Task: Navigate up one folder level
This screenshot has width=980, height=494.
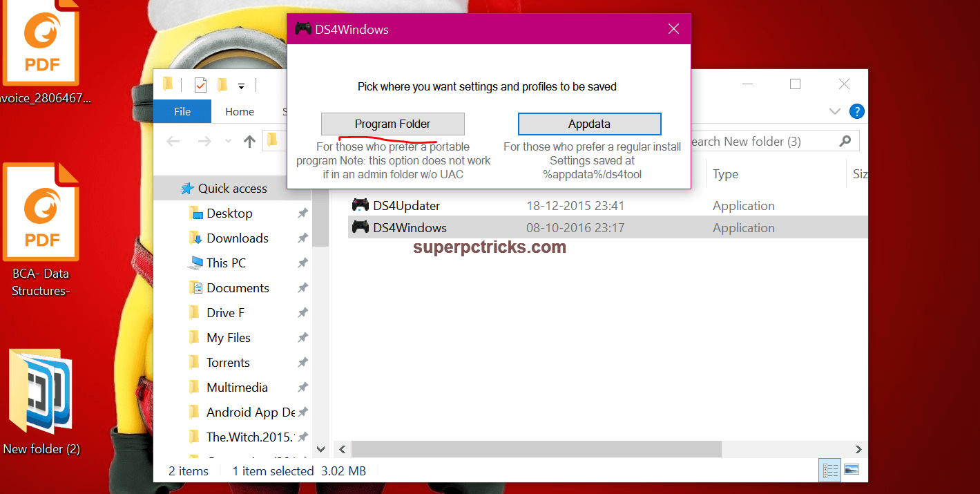Action: pyautogui.click(x=250, y=142)
